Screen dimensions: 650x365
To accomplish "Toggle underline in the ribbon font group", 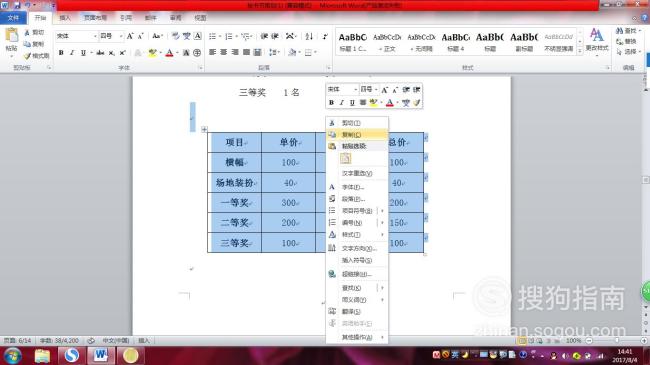I will click(83, 53).
